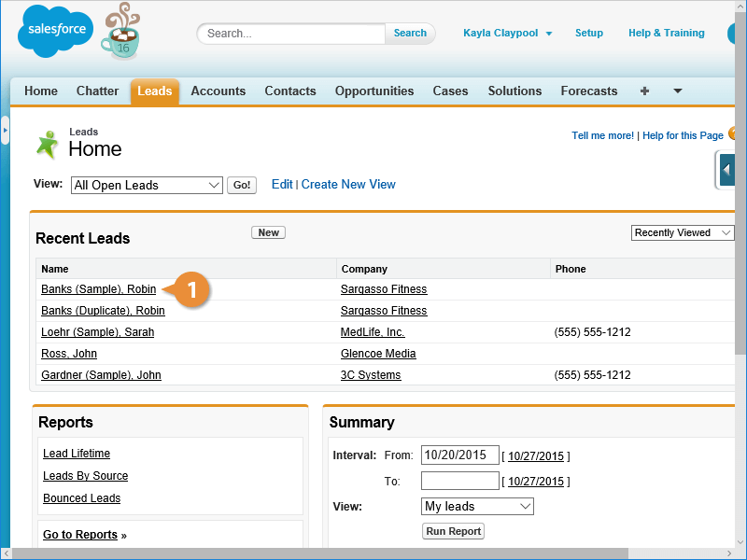The image size is (747, 560).
Task: Select the Leads tab
Action: click(155, 91)
